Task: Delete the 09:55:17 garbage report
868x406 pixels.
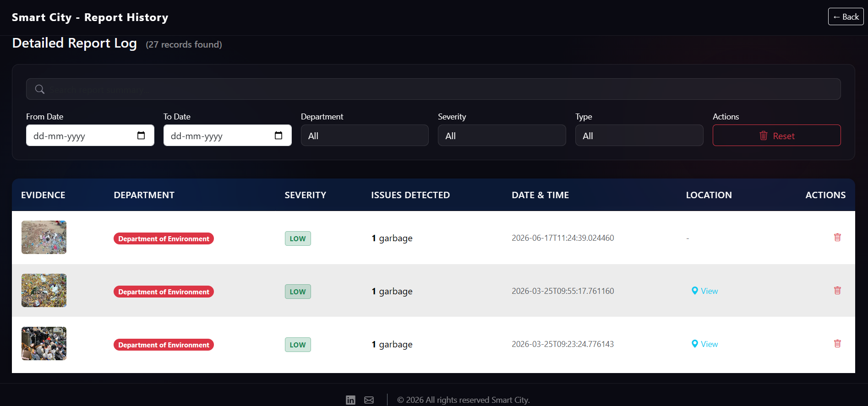Action: [837, 290]
